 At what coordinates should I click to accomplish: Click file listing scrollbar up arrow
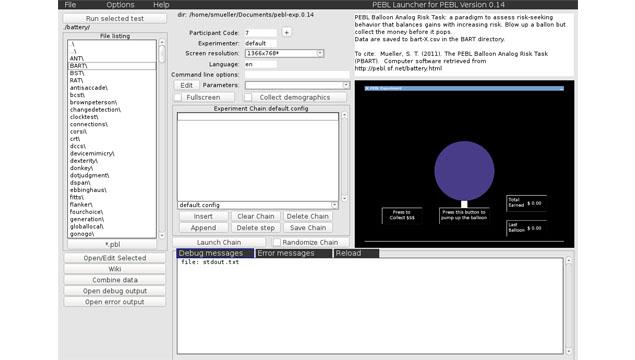[162, 42]
